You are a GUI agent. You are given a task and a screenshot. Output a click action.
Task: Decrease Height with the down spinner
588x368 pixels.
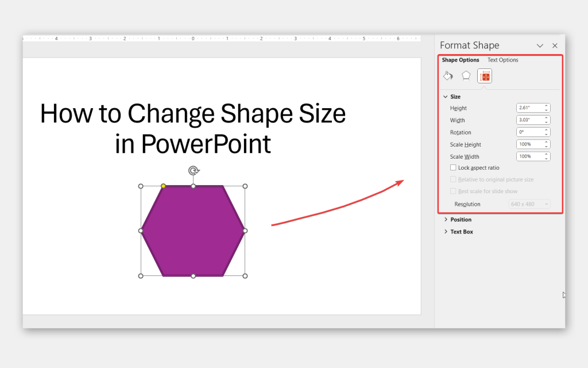pos(547,110)
